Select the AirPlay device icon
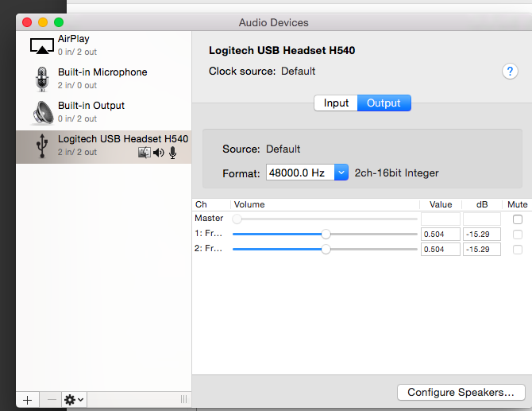 tap(42, 46)
